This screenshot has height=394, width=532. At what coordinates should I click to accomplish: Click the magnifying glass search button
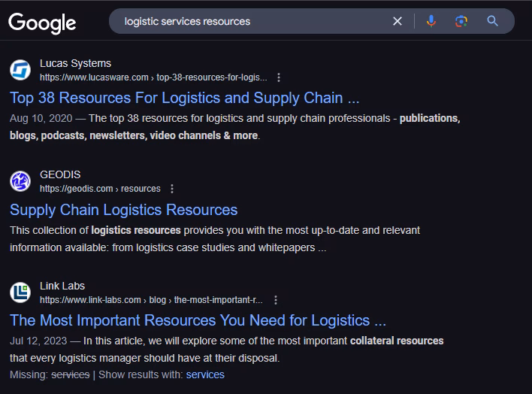493,21
